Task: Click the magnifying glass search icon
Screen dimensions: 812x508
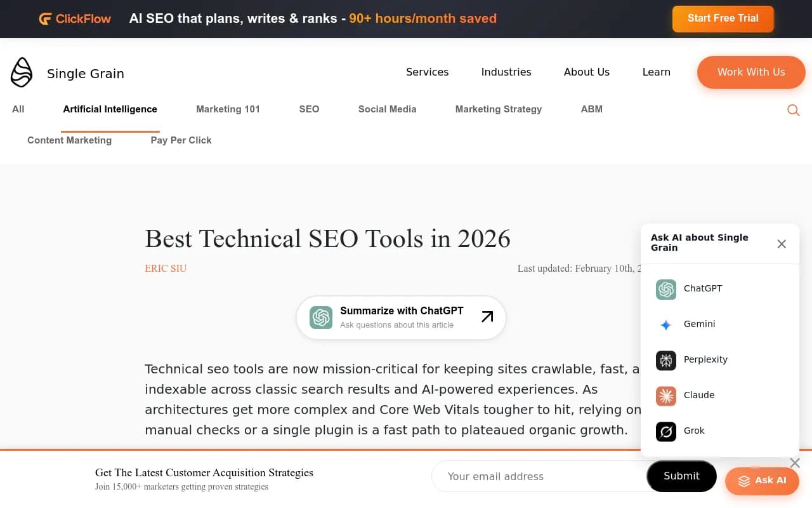Action: (x=793, y=110)
